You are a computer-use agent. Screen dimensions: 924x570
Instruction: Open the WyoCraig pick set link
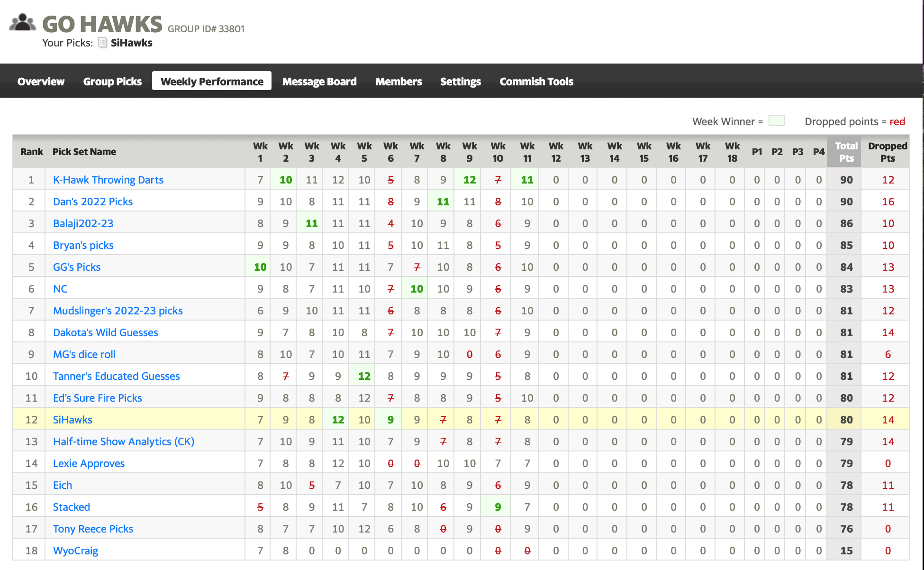click(76, 551)
